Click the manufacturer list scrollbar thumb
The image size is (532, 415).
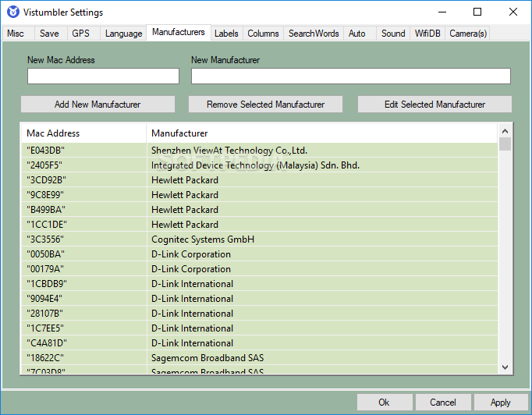(505, 144)
